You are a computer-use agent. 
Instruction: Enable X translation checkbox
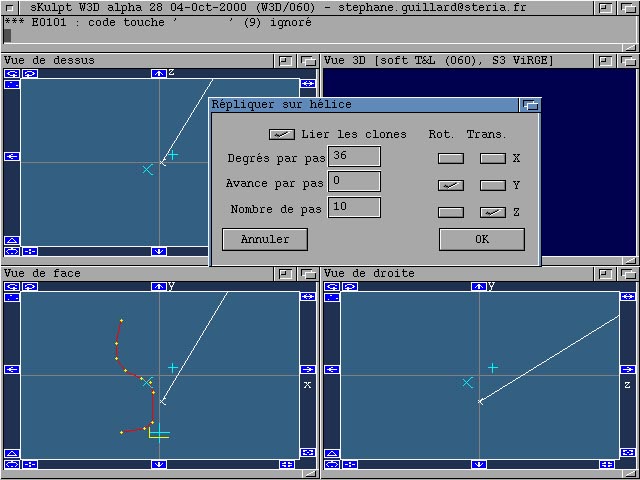tap(493, 158)
